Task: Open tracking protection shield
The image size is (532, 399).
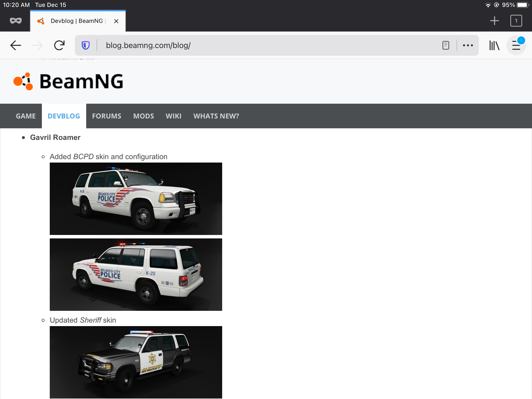Action: 86,45
